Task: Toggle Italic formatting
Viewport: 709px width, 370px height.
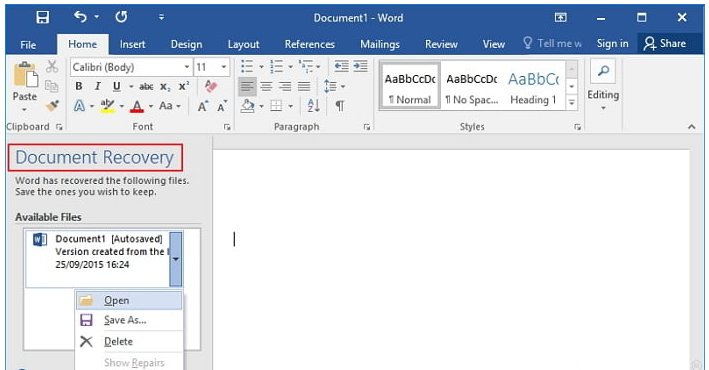Action: point(97,86)
